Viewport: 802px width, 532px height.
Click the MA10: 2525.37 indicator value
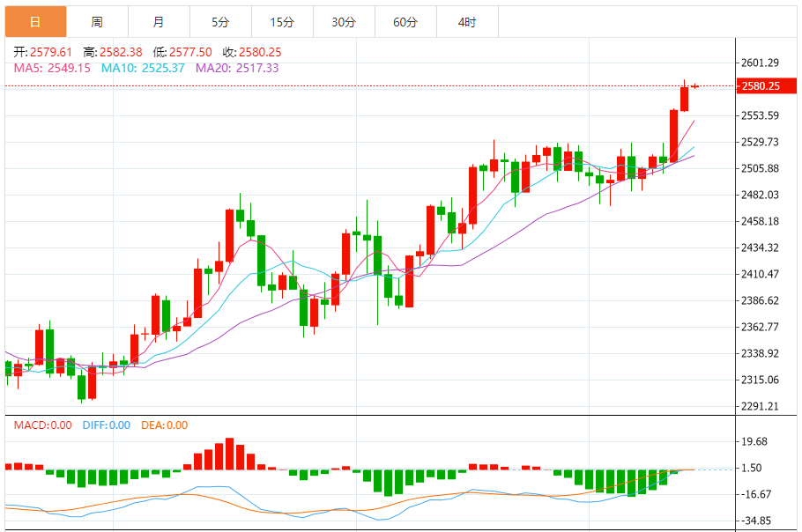click(143, 68)
